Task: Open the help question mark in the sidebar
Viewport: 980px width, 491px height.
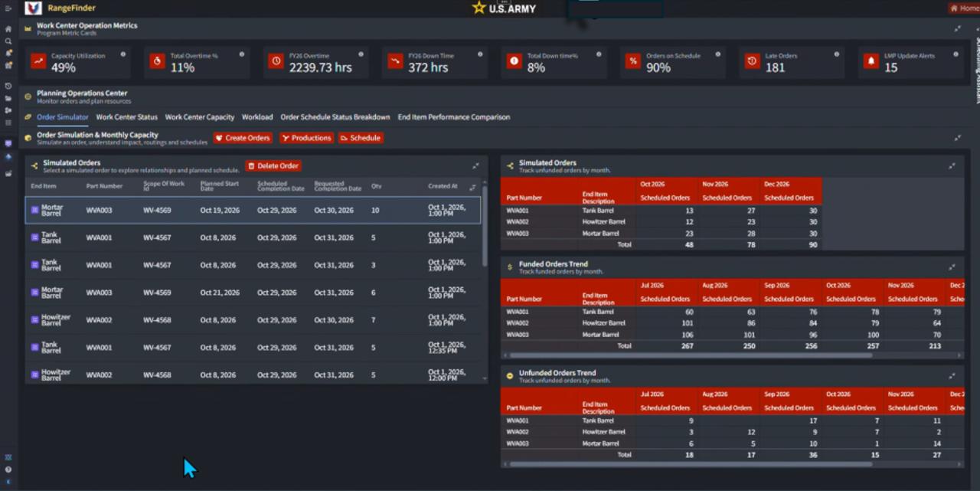Action: click(x=8, y=470)
